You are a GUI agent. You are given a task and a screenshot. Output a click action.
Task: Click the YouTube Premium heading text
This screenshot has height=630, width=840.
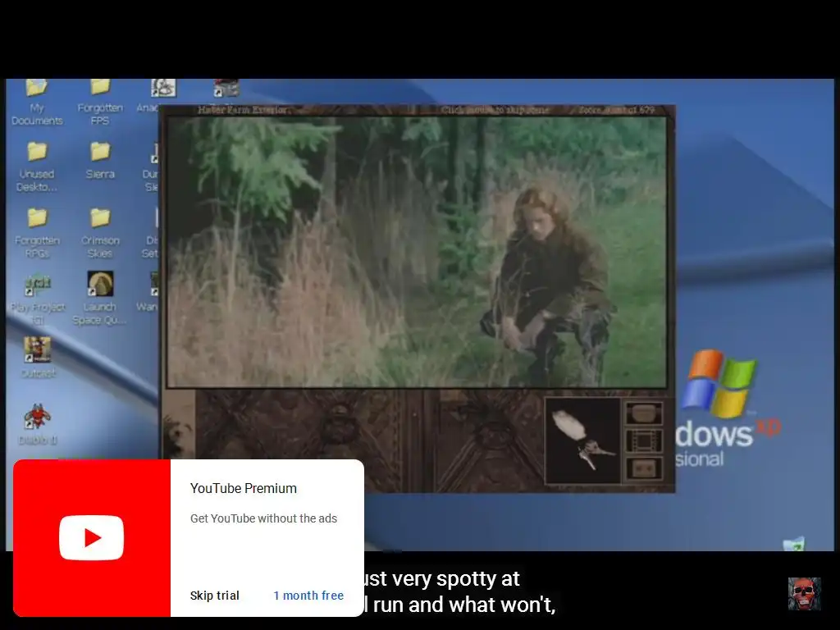coord(243,488)
